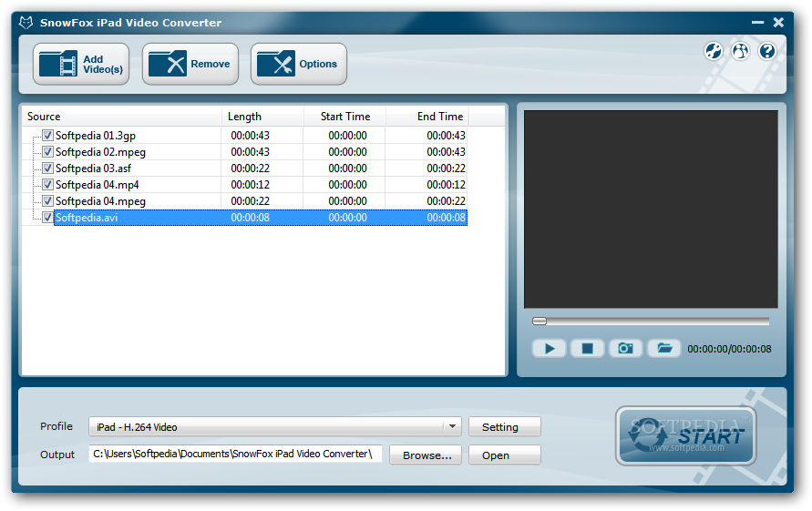Toggle the Softpedia 04.mp4 checkbox
This screenshot has height=511, width=812.
(47, 185)
